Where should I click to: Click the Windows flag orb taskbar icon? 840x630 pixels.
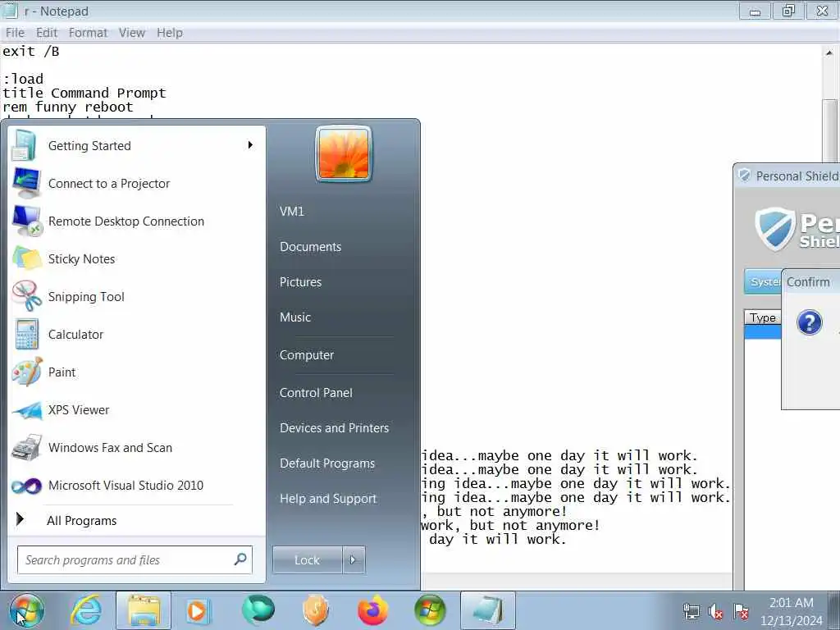click(430, 610)
